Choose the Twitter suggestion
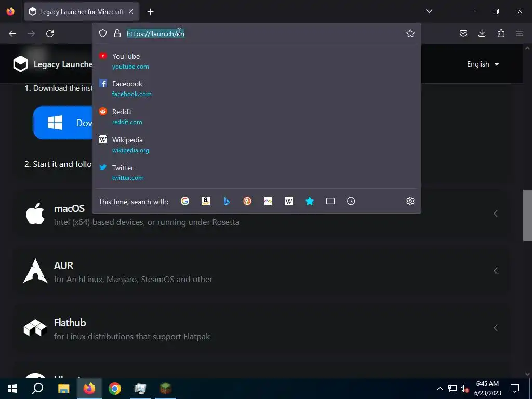 (257, 172)
